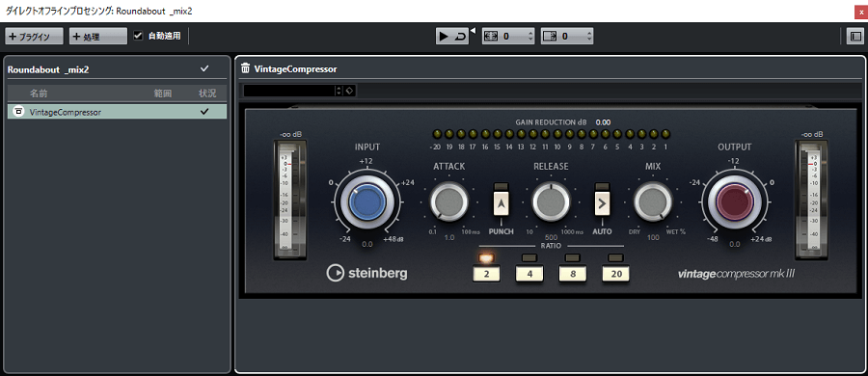Click the input level VU meter
The width and height of the screenshot is (868, 376).
(290, 200)
